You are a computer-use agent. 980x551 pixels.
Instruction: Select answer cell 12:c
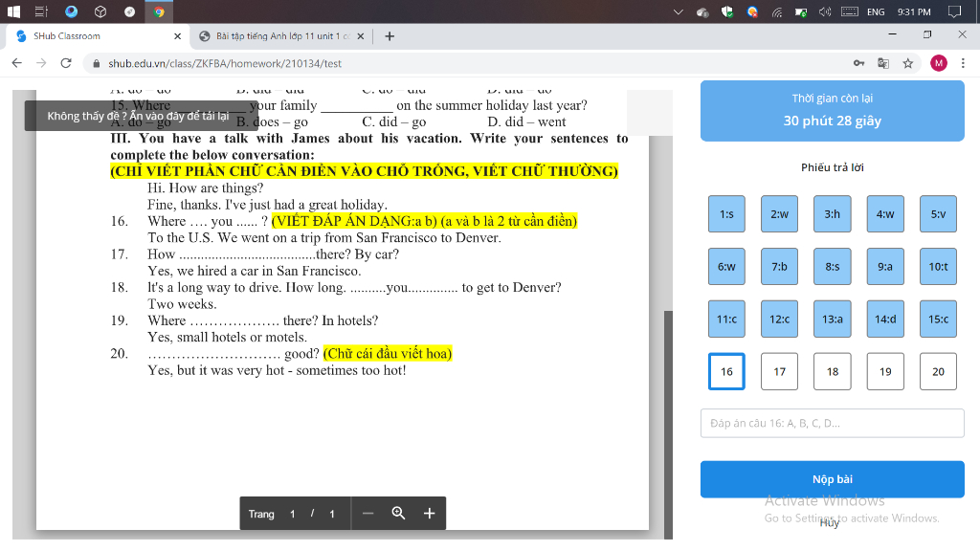click(779, 320)
